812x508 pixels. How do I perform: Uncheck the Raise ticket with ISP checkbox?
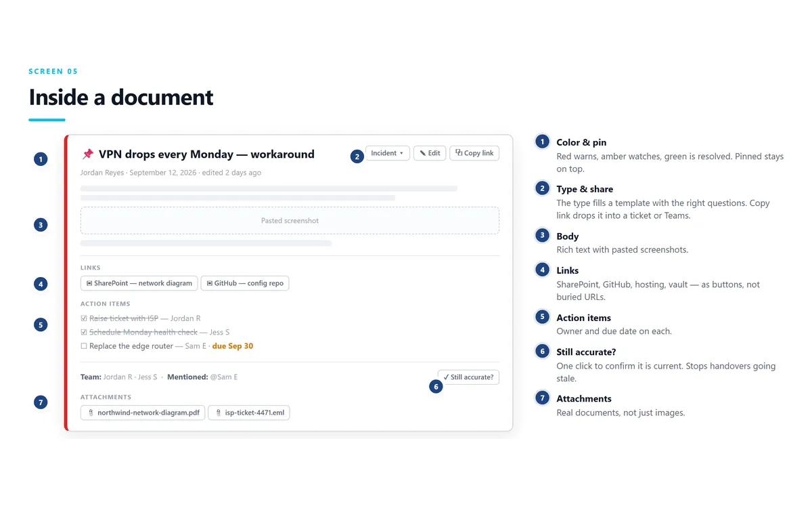coord(84,318)
